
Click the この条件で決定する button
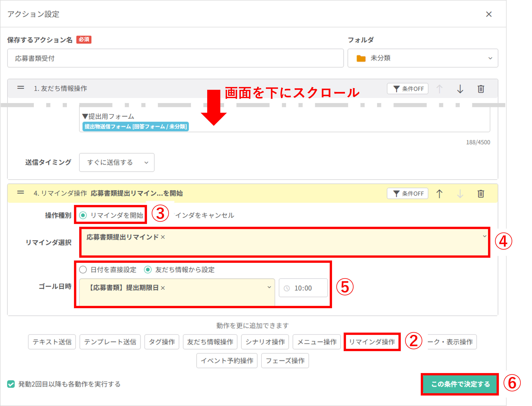pyautogui.click(x=460, y=384)
